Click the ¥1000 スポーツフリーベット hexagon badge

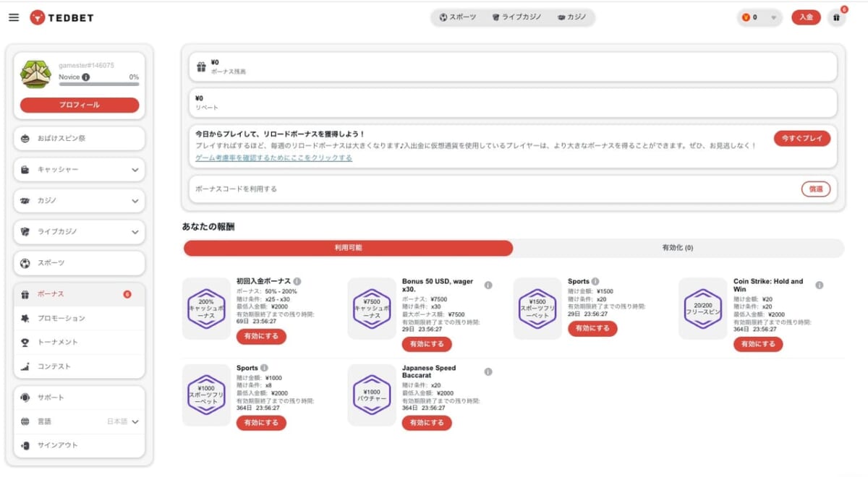[206, 395]
